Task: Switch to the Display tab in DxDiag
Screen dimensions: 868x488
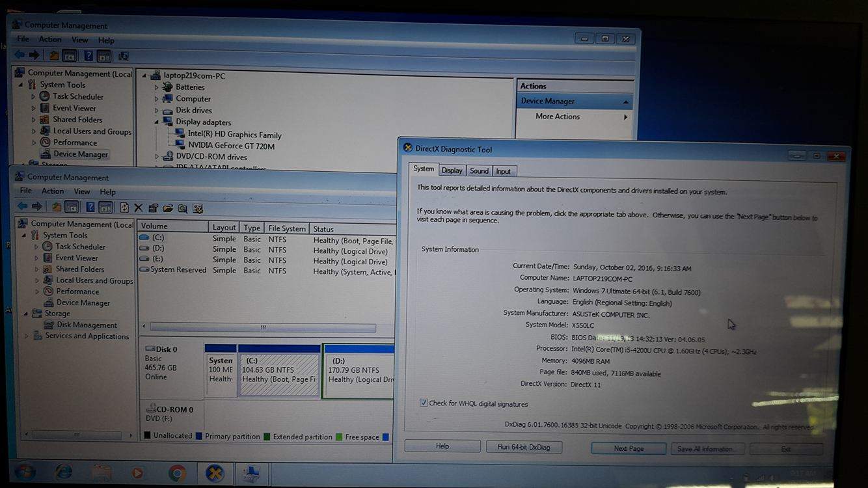Action: click(x=452, y=170)
